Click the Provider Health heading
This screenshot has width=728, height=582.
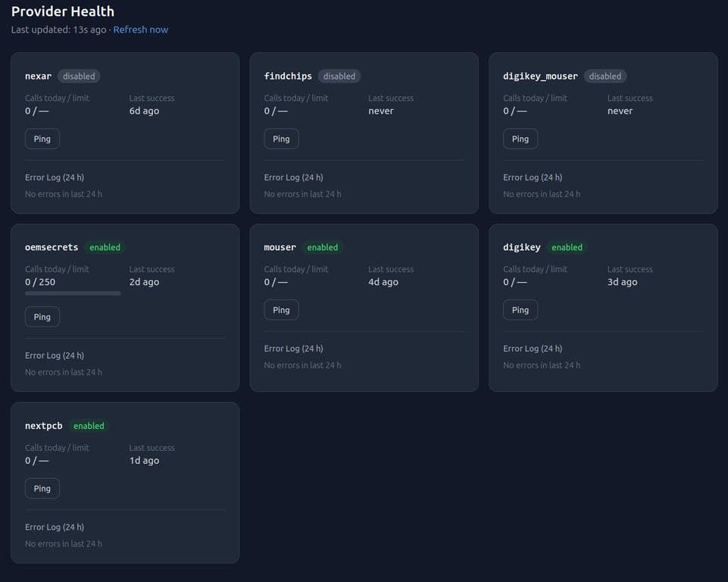tap(63, 11)
